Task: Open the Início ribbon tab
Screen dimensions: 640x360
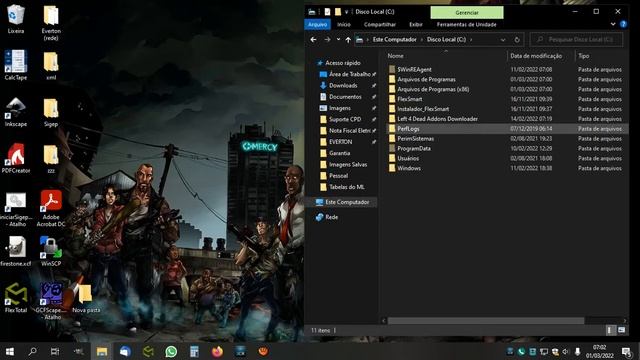Action: click(344, 24)
